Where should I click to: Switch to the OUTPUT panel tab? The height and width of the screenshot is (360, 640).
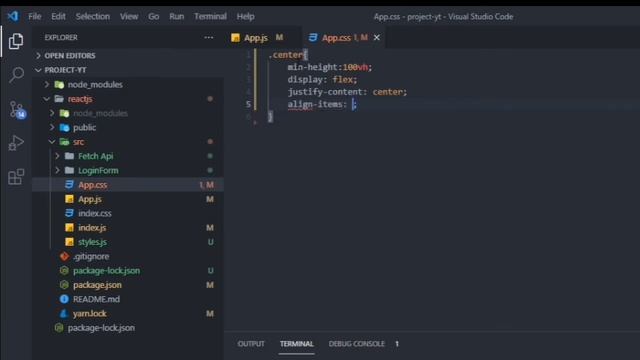coord(251,344)
